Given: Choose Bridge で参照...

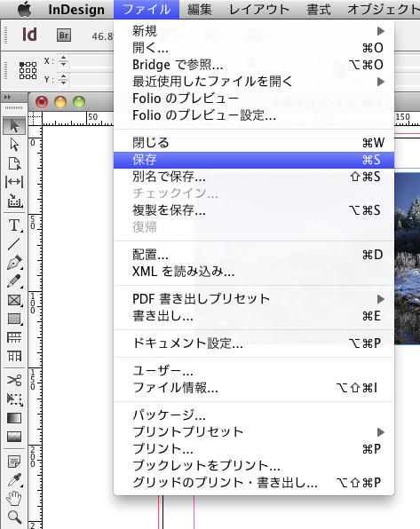Looking at the screenshot, I should [254, 65].
